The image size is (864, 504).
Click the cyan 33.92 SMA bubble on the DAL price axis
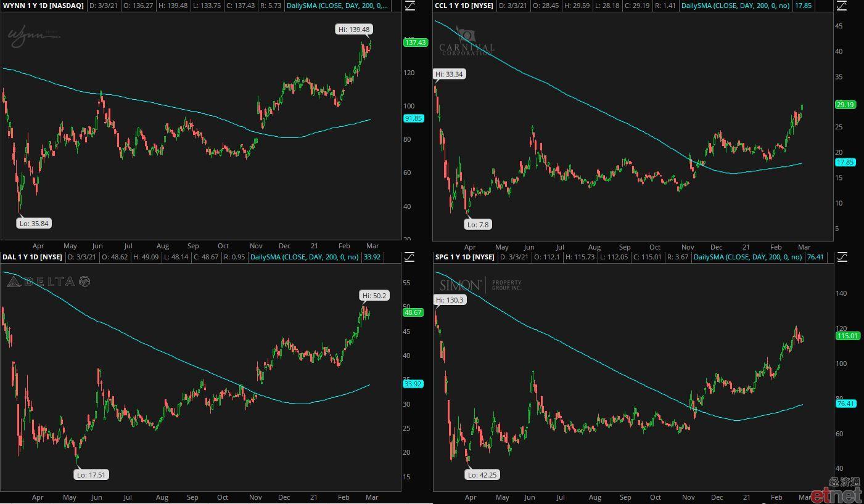tap(413, 384)
